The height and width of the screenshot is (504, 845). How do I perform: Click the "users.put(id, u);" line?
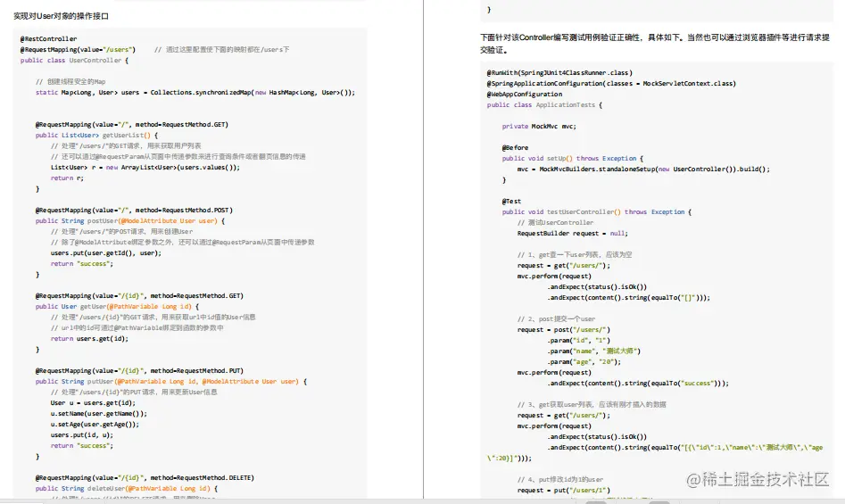point(82,435)
